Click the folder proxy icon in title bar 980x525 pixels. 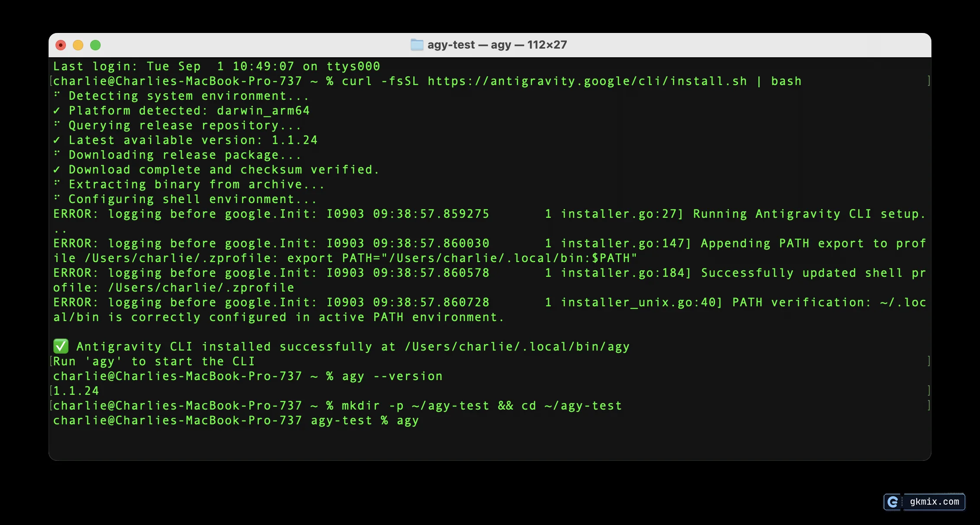(417, 45)
